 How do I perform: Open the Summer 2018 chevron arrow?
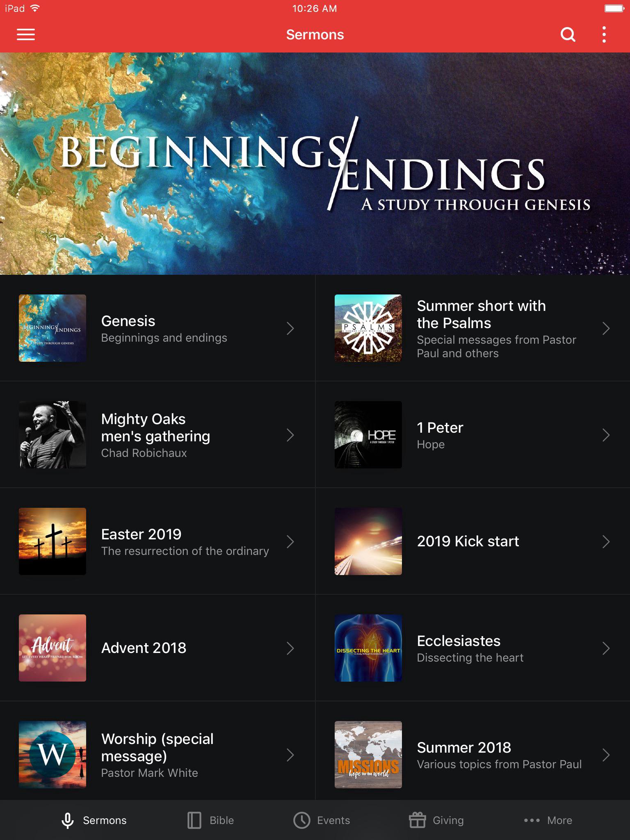click(606, 755)
